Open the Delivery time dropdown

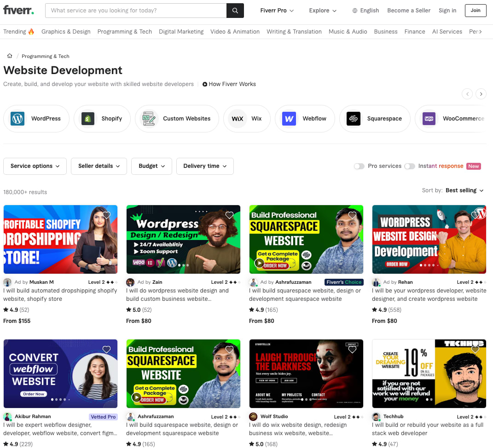(x=205, y=166)
